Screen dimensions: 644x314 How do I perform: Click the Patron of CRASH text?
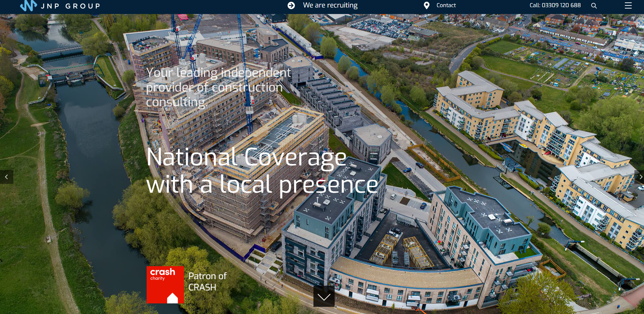point(207,282)
